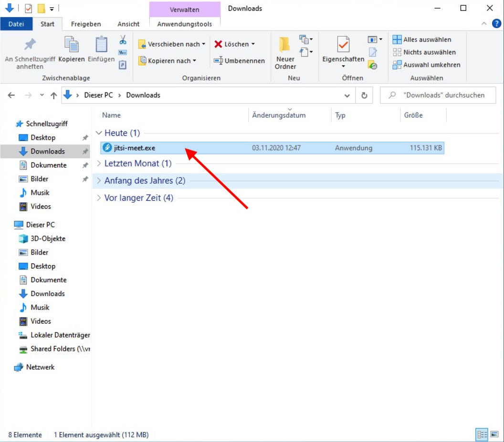504x442 pixels.
Task: Click the Umbenennen button
Action: coord(239,61)
